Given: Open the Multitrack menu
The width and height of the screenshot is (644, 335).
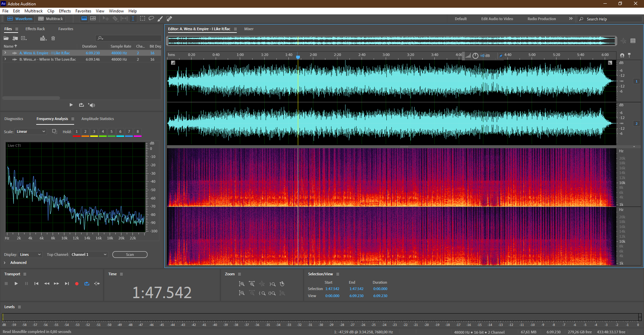Looking at the screenshot, I should [x=34, y=11].
